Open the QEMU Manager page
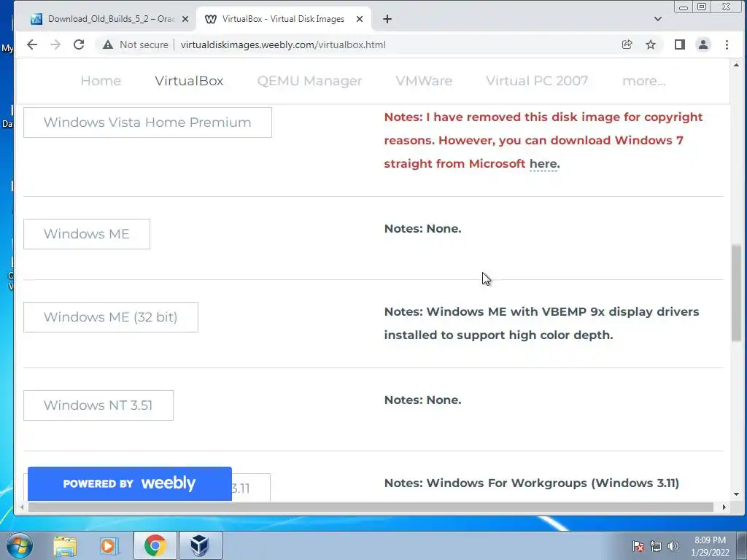Viewport: 747px width, 560px height. pos(309,81)
